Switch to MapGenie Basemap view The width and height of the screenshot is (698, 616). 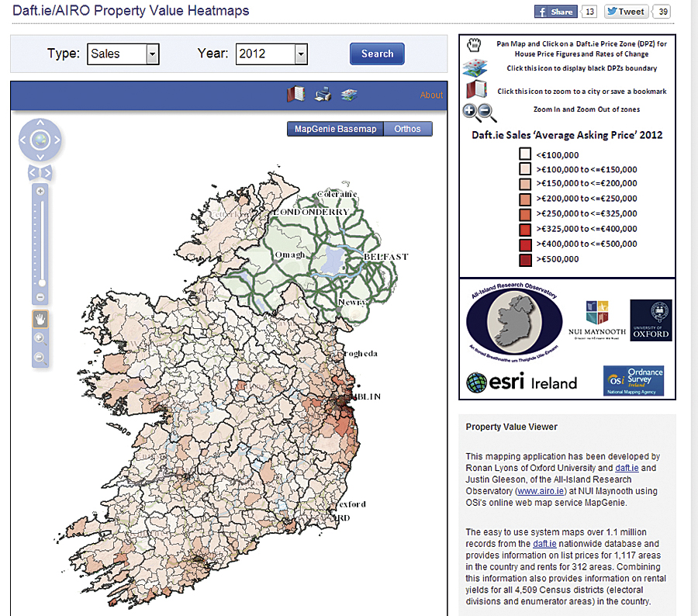pyautogui.click(x=335, y=129)
